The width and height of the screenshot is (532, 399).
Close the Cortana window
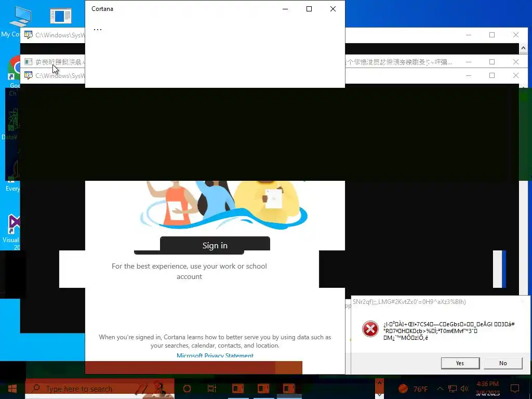(333, 9)
